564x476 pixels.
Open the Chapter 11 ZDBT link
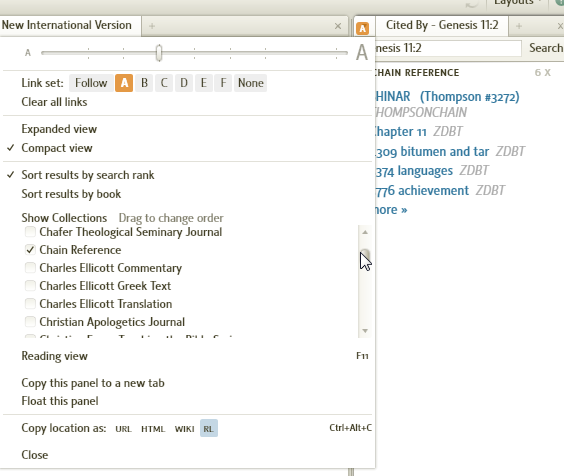401,132
